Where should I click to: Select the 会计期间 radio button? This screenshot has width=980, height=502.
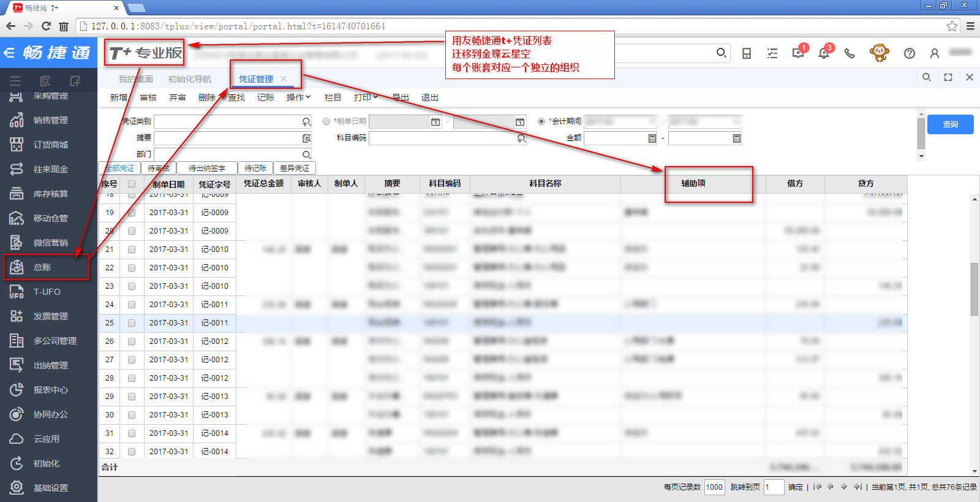tap(541, 121)
